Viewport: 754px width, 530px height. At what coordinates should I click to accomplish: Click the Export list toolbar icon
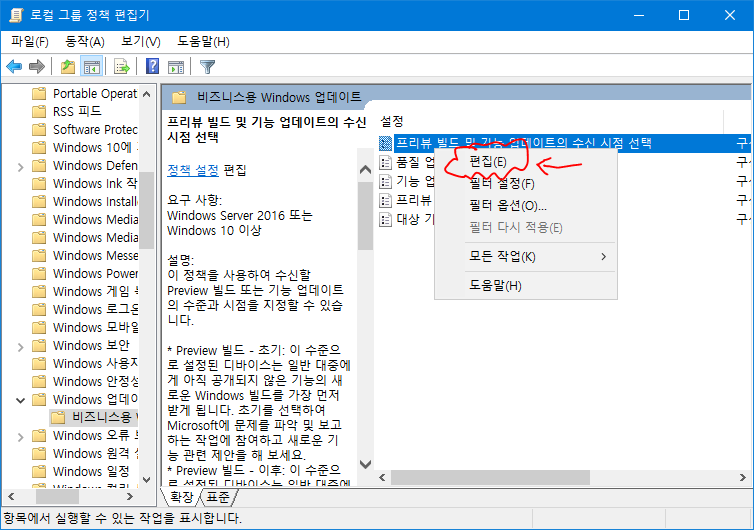click(x=122, y=66)
